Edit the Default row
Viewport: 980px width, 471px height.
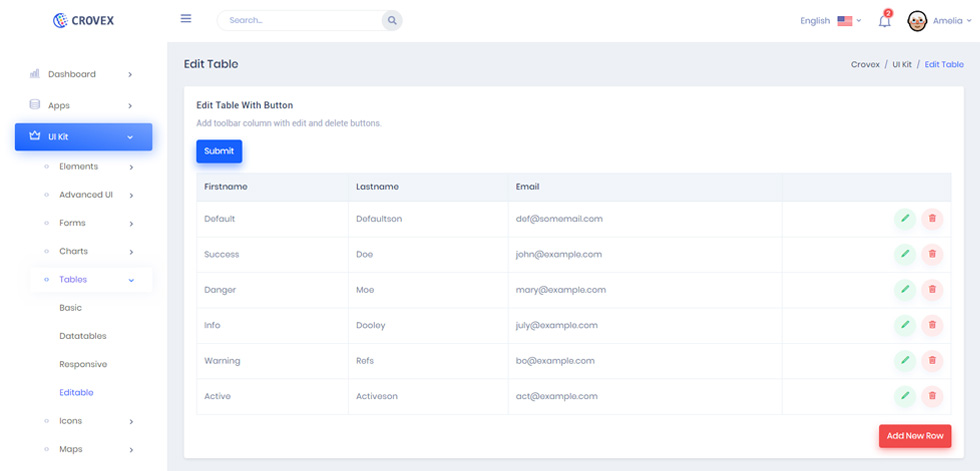[x=904, y=219]
